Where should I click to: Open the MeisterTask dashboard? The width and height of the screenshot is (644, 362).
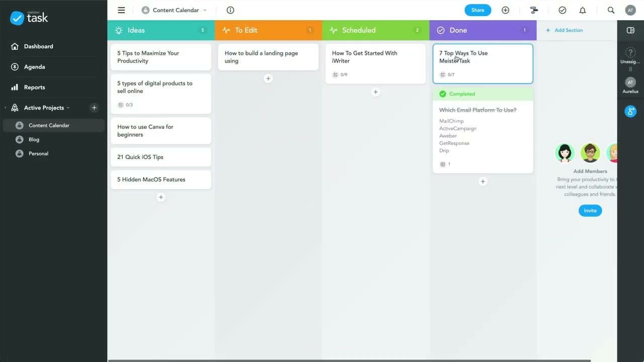(38, 46)
